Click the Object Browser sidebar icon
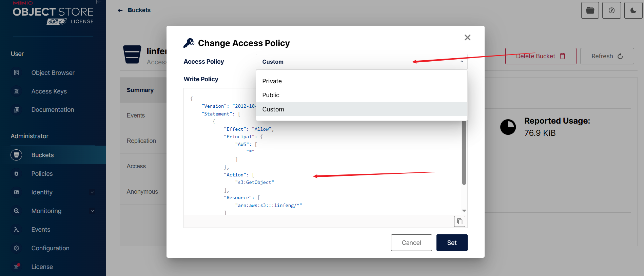The image size is (644, 276). pyautogui.click(x=16, y=73)
